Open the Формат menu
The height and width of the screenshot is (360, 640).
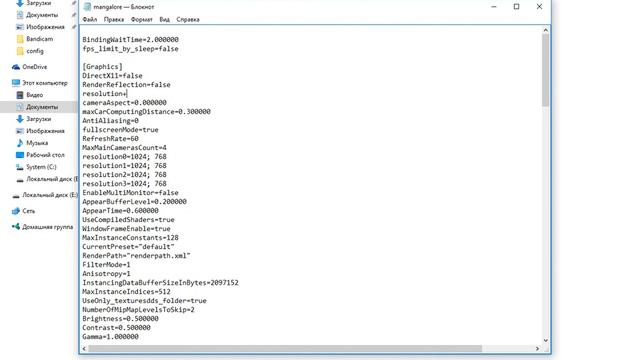[x=142, y=20]
